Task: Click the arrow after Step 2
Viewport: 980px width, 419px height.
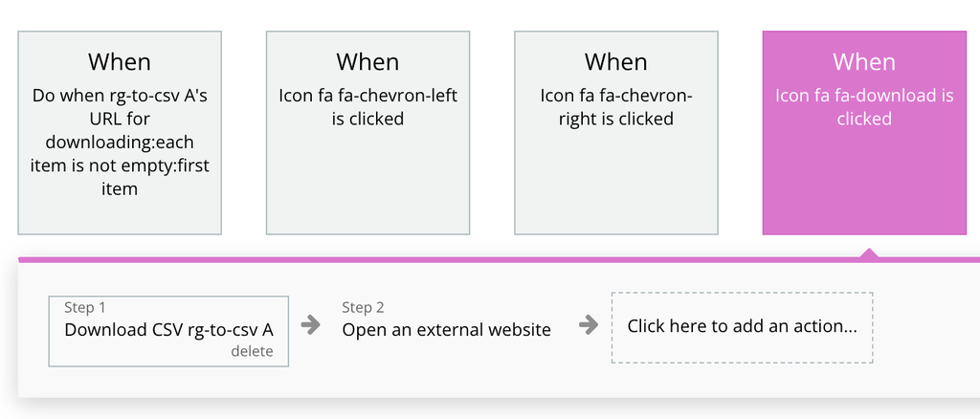Action: tap(589, 325)
